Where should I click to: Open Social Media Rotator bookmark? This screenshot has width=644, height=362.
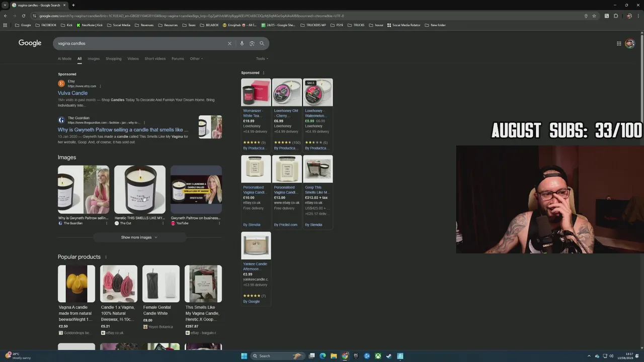(x=404, y=25)
